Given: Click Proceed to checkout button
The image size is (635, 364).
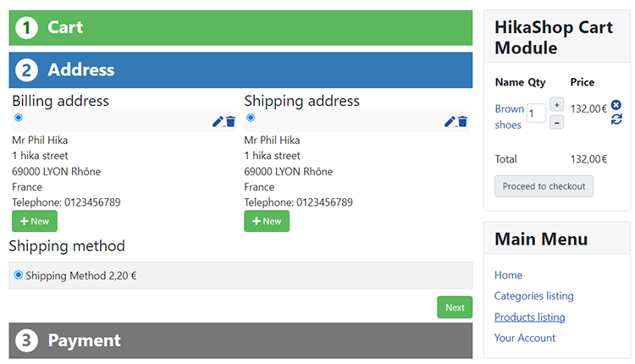Looking at the screenshot, I should coord(544,186).
